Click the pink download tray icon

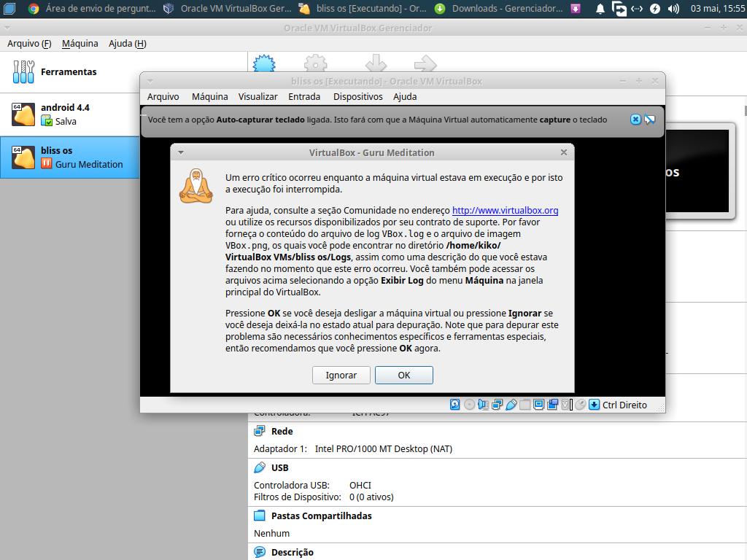tap(576, 9)
